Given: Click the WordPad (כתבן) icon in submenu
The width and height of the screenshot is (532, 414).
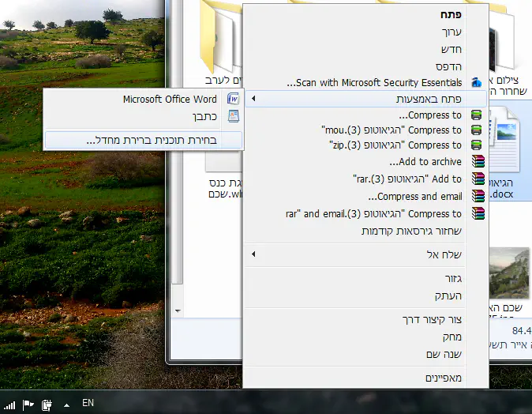Looking at the screenshot, I should pos(233,116).
